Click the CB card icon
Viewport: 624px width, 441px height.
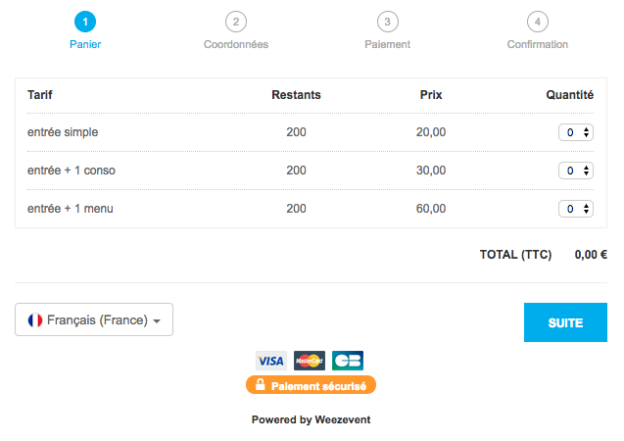348,360
